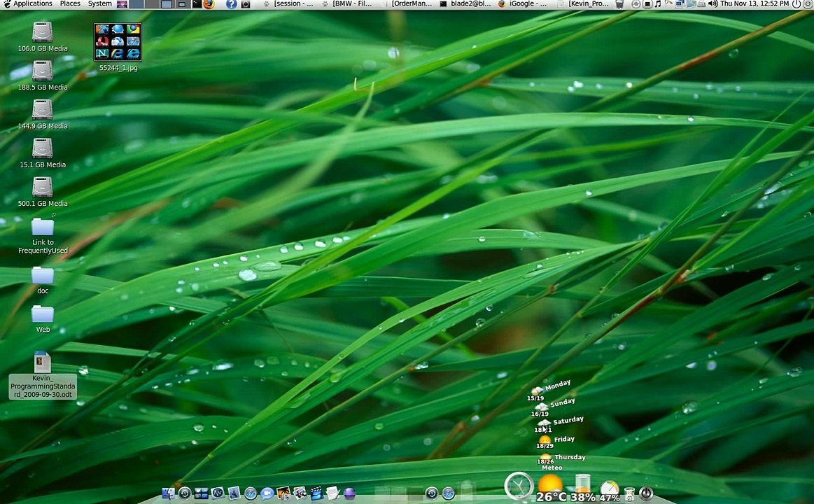Open the 106.0 GB Media drive
The image size is (814, 504).
click(43, 36)
